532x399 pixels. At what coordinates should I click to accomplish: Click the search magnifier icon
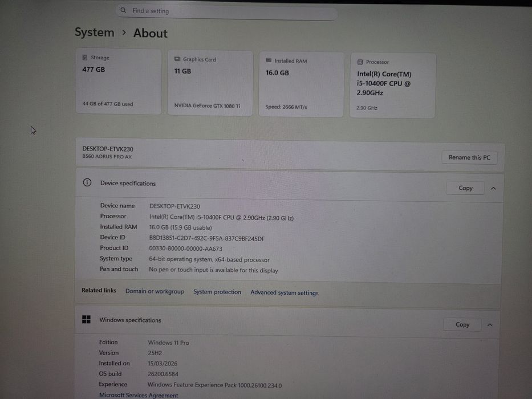[x=123, y=10]
